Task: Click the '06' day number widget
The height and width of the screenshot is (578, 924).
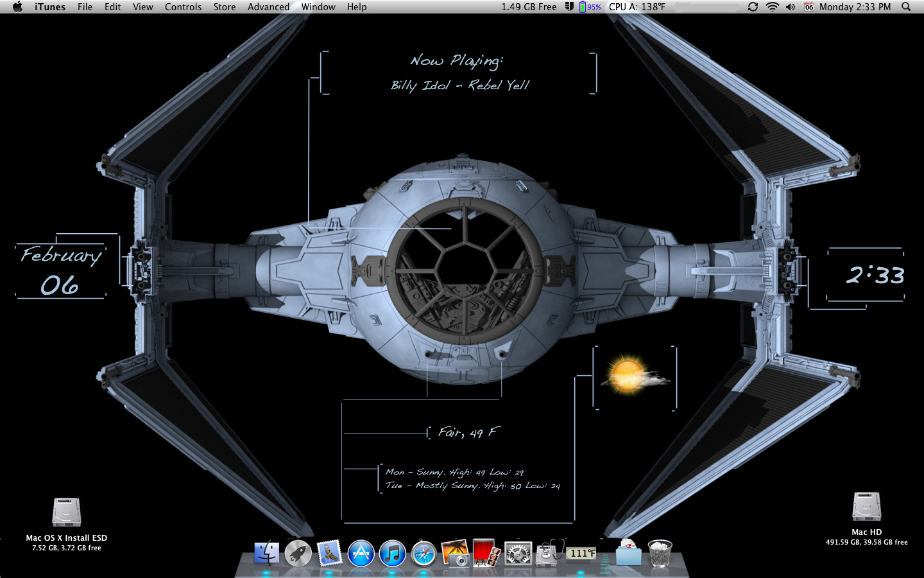Action: click(x=60, y=285)
